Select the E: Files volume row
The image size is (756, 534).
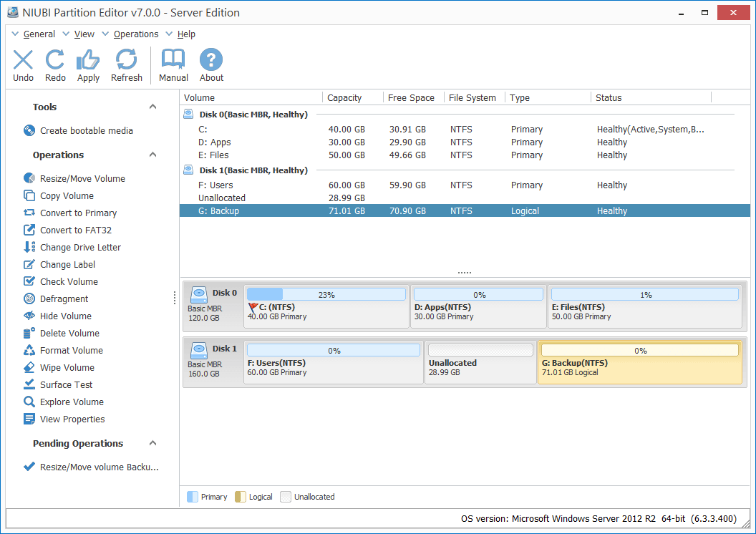click(465, 155)
